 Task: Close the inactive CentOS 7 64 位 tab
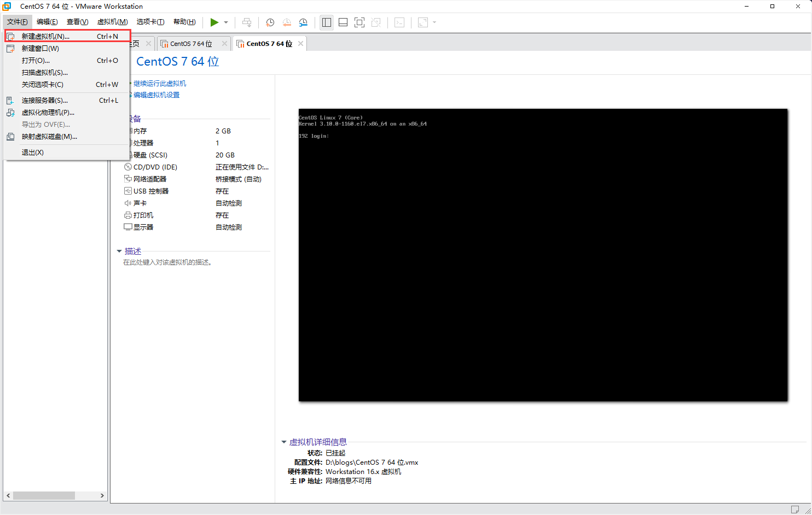pyautogui.click(x=224, y=44)
